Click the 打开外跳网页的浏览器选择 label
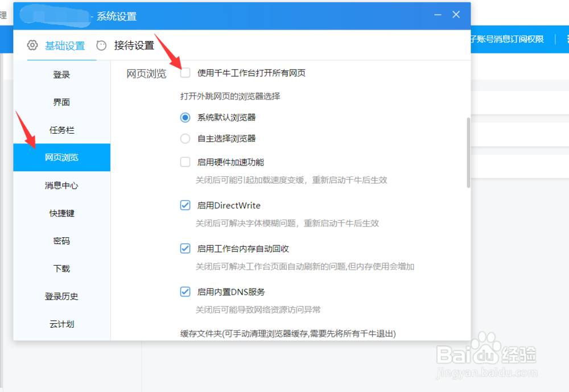 230,96
